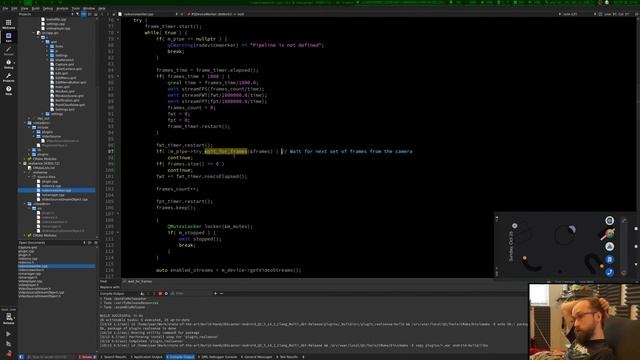Zoom out Compile Output with minus
640x360 pixels.
222,293
